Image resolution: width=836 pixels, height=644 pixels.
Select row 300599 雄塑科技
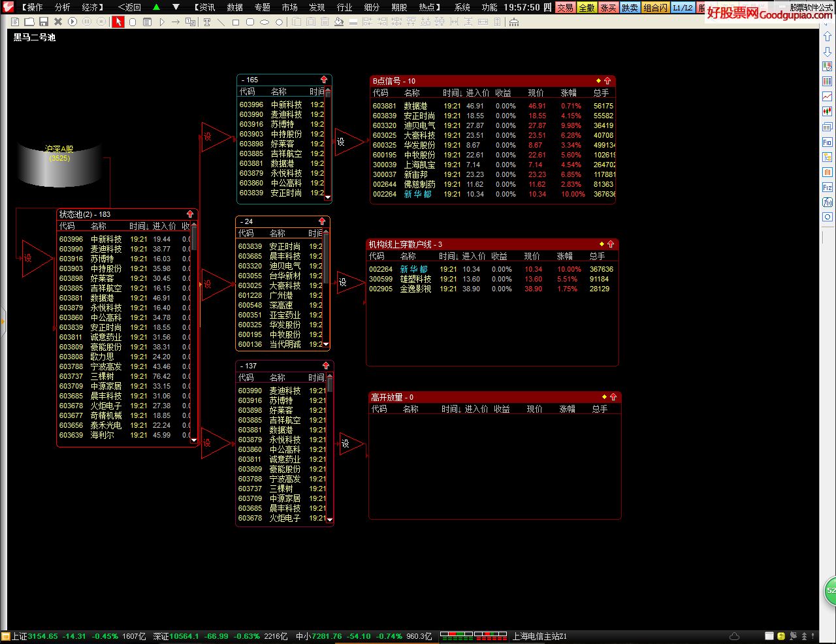(491, 279)
